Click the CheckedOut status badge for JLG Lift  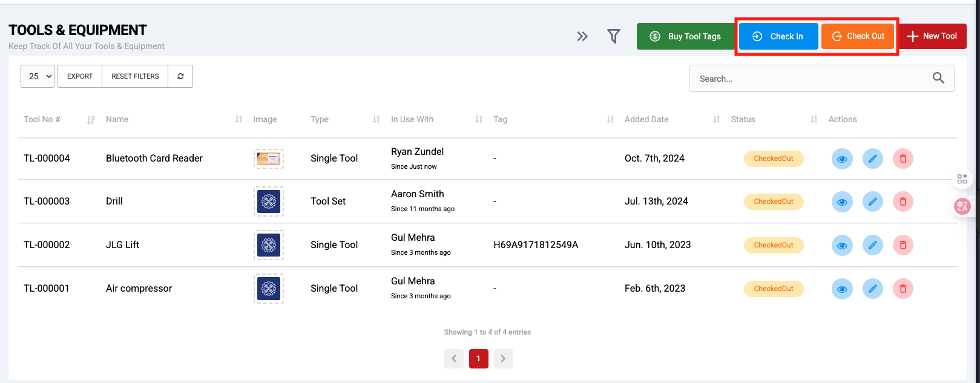[774, 245]
